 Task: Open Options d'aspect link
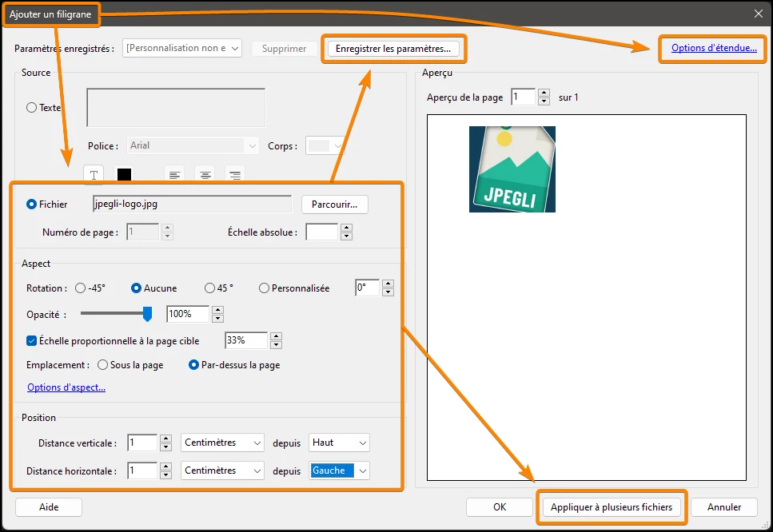point(66,387)
